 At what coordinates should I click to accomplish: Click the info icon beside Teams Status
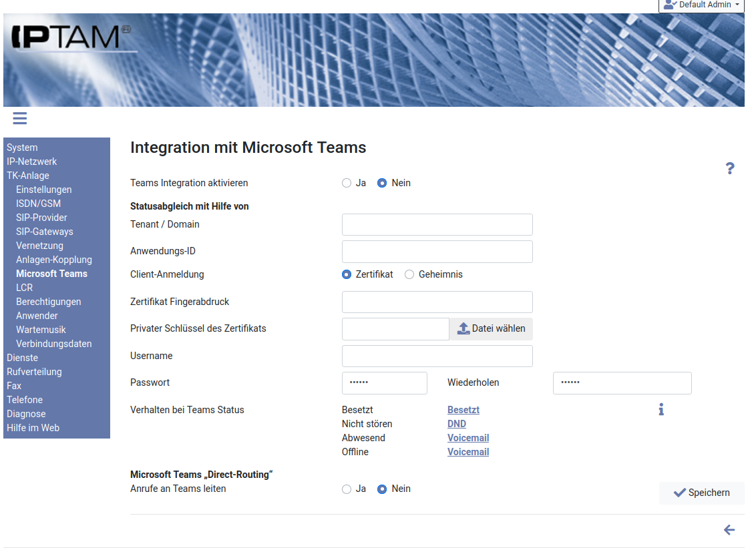[661, 409]
